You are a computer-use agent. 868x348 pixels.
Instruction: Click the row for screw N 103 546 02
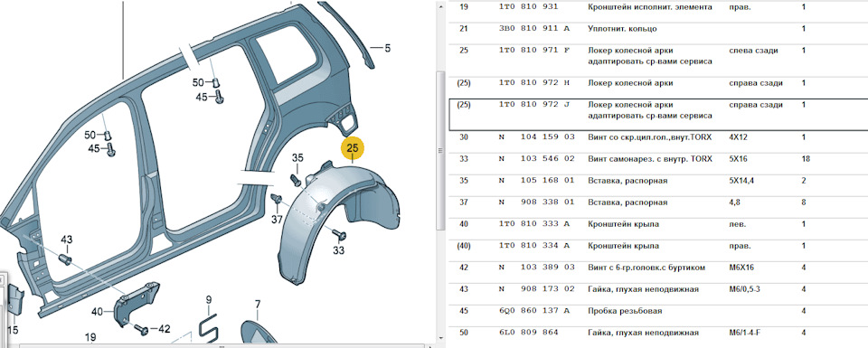657,159
